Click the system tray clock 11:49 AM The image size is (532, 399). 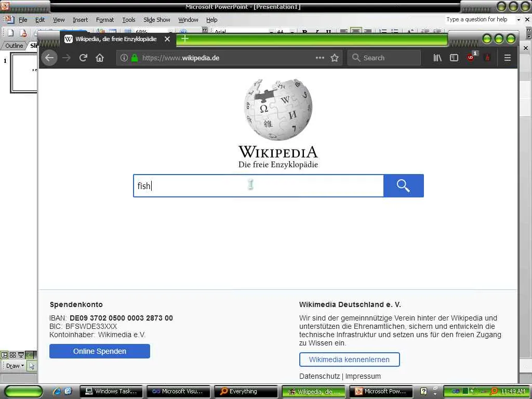click(513, 391)
